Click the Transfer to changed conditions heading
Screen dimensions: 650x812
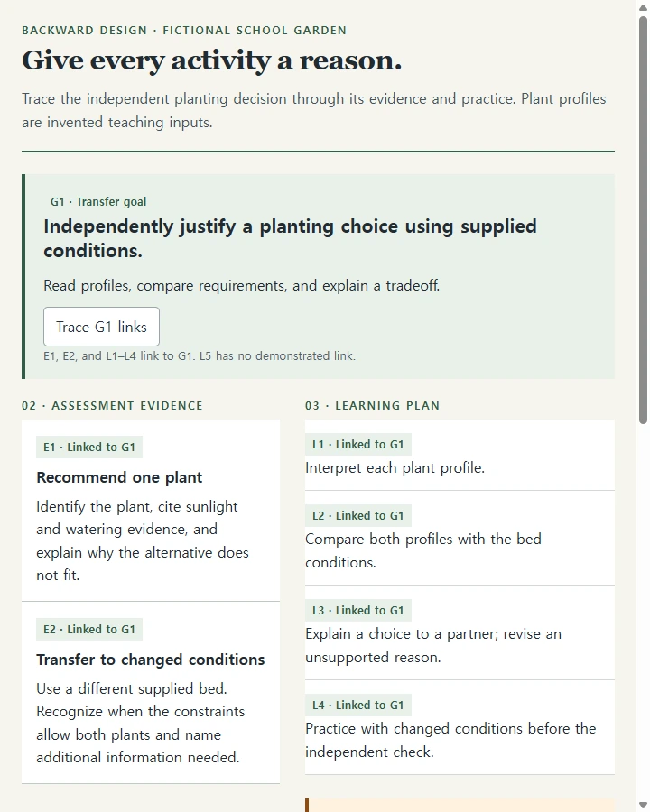(x=151, y=660)
